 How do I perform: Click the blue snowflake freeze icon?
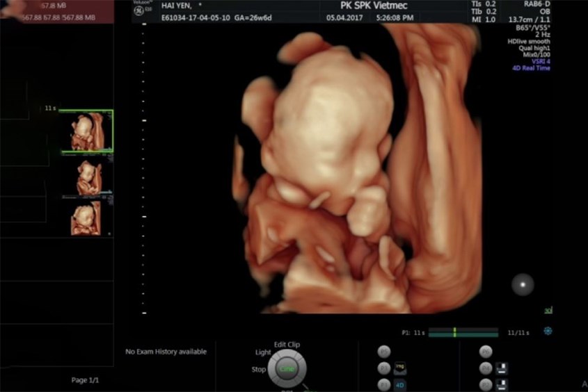click(548, 331)
